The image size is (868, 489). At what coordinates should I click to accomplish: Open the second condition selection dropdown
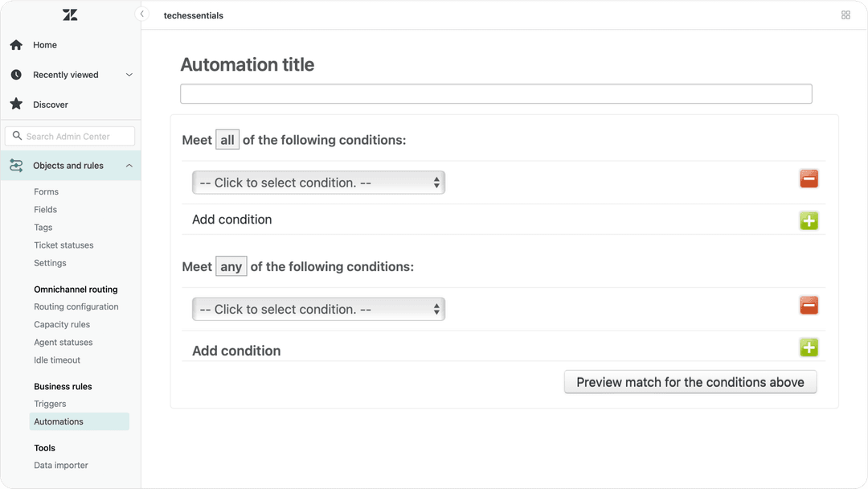point(318,309)
